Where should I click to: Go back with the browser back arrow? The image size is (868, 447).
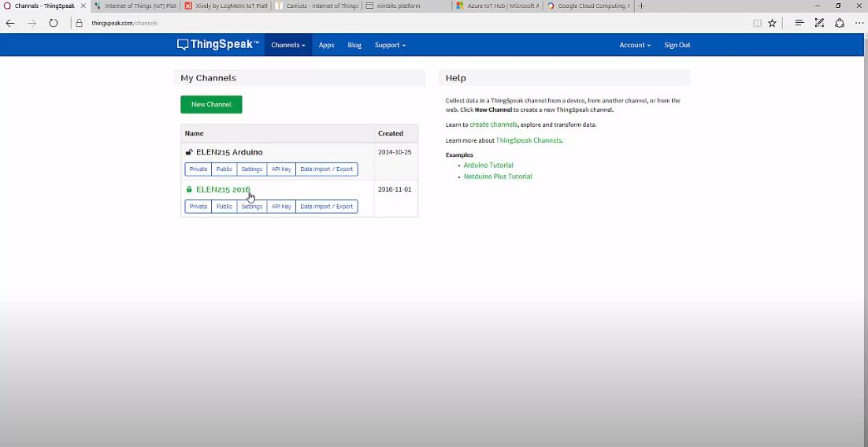coord(10,24)
